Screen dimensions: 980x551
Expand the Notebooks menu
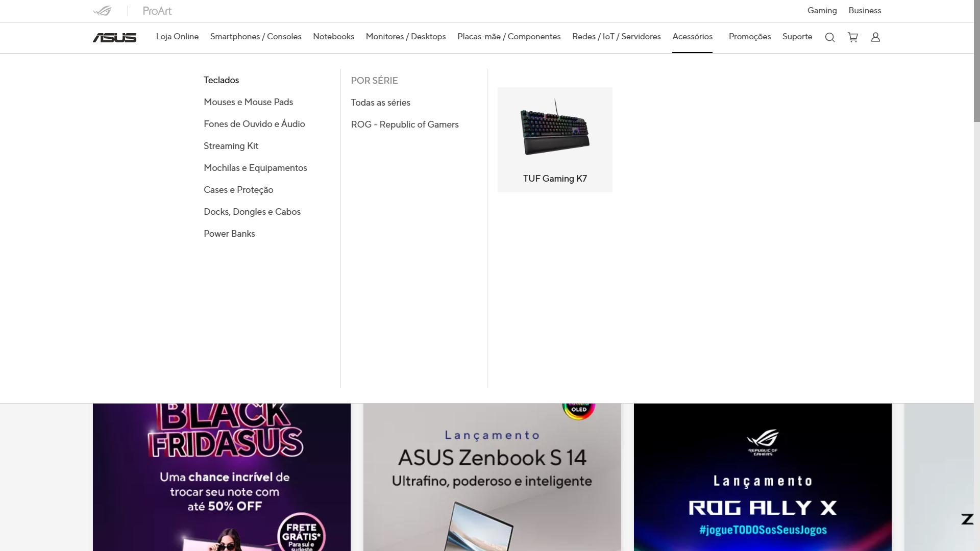click(333, 37)
